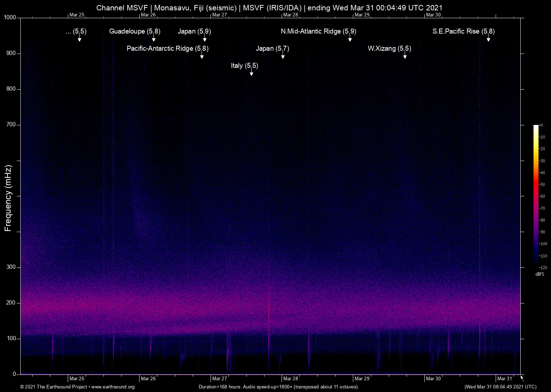This screenshot has height=392, width=551.
Task: Click the unnamed '... (5.5)' event label
Action: (x=76, y=31)
